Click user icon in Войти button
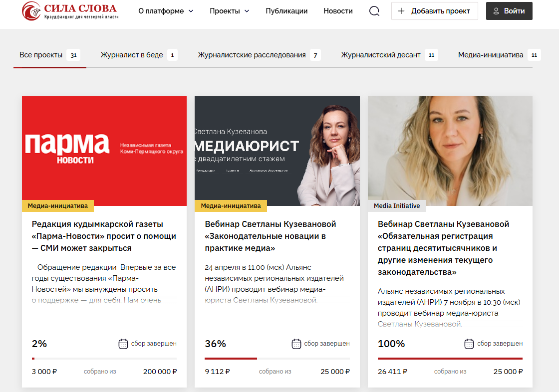The image size is (559, 392). [x=496, y=11]
